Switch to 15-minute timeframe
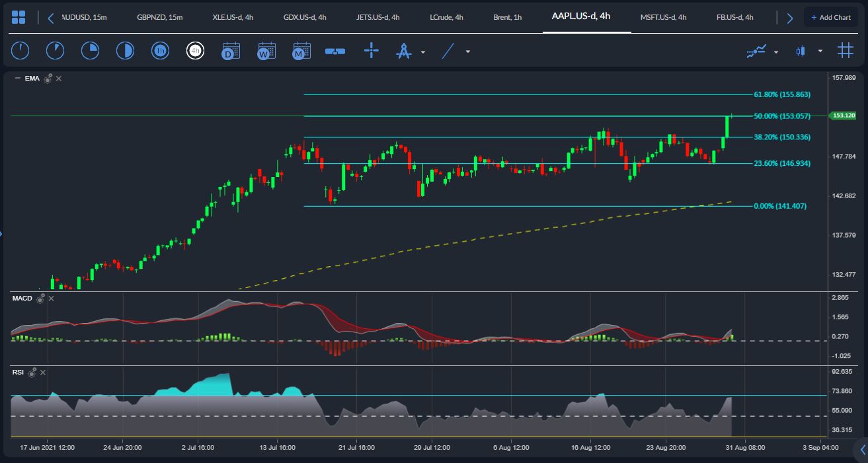Viewport: 868px width, 463px height. tap(90, 50)
